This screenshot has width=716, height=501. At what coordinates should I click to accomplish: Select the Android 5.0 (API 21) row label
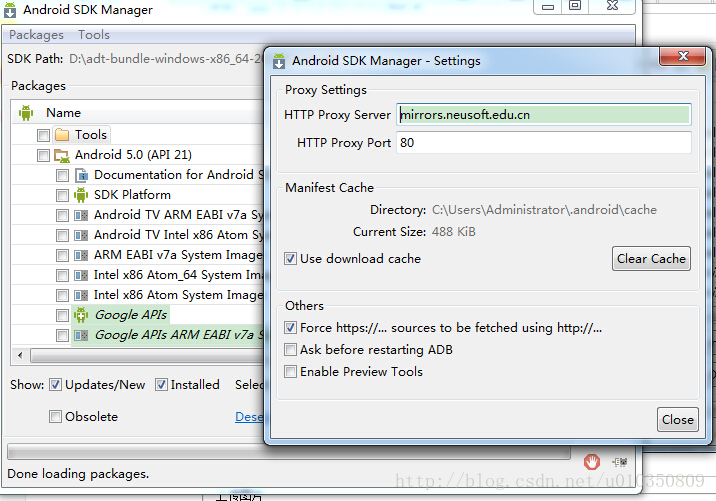(133, 155)
